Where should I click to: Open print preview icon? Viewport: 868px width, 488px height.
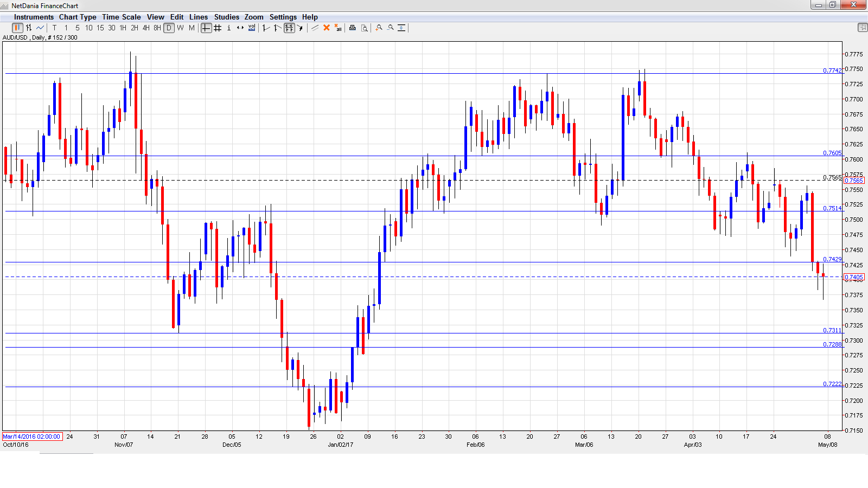click(x=365, y=28)
